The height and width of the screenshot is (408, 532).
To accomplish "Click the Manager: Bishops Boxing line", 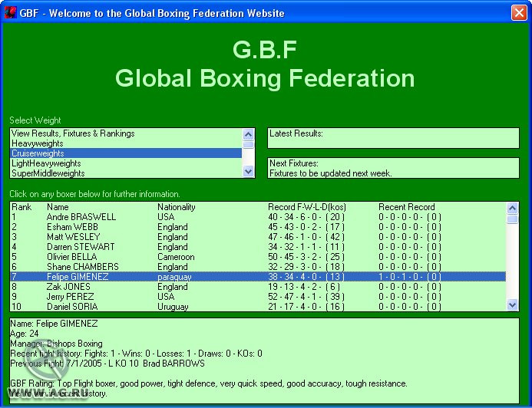I will click(x=56, y=344).
